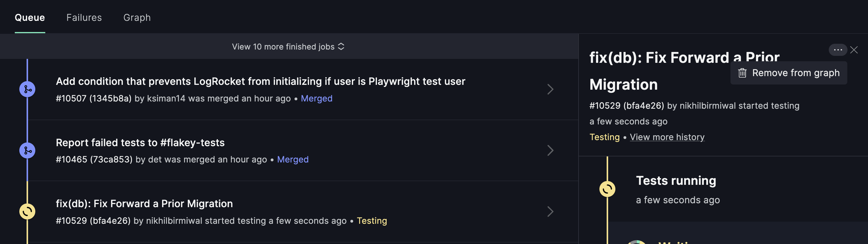Viewport: 868px width, 244px height.
Task: Choose Remove from graph menu option
Action: click(x=795, y=73)
